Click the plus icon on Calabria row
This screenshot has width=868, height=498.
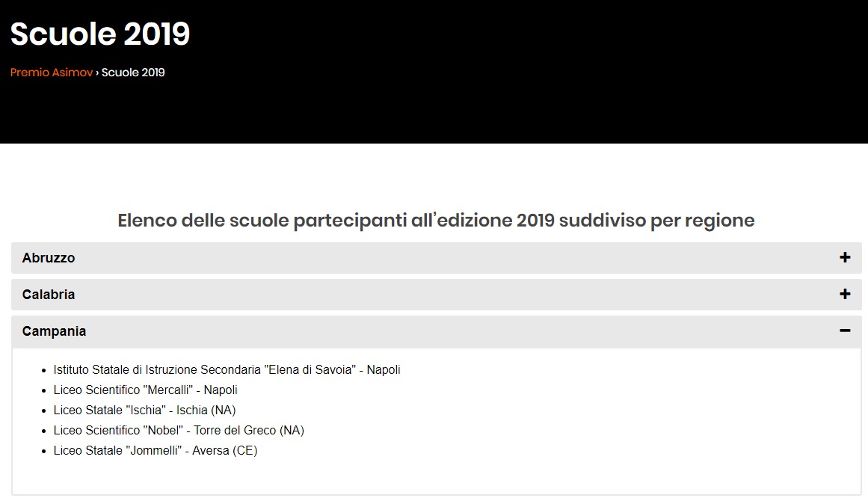pyautogui.click(x=845, y=295)
